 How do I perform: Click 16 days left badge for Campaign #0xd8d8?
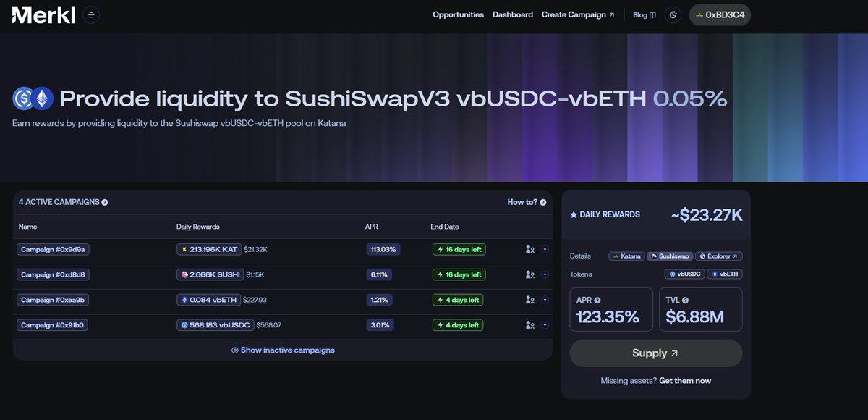click(x=459, y=274)
